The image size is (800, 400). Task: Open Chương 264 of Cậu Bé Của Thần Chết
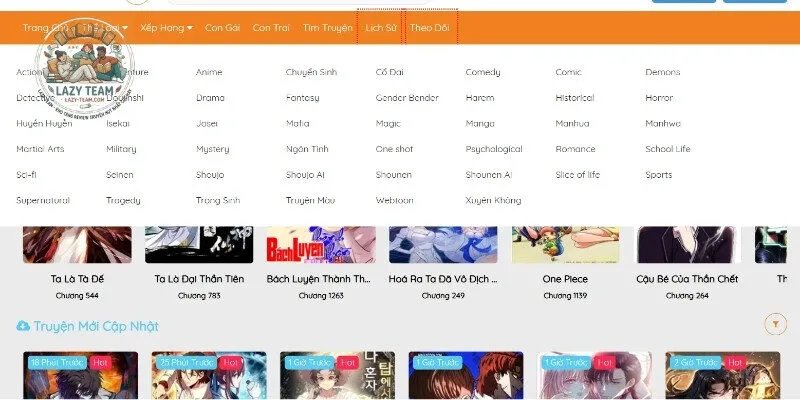click(x=687, y=295)
